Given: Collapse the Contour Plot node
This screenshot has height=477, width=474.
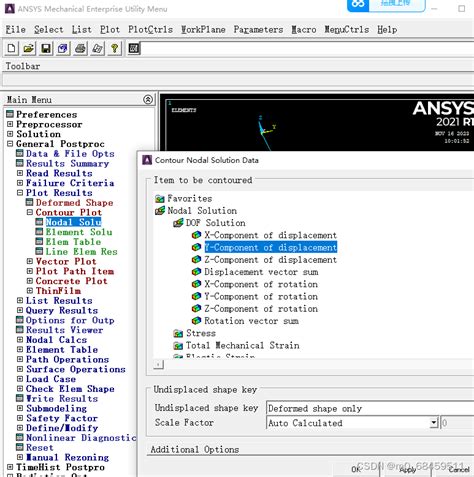Looking at the screenshot, I should [30, 212].
